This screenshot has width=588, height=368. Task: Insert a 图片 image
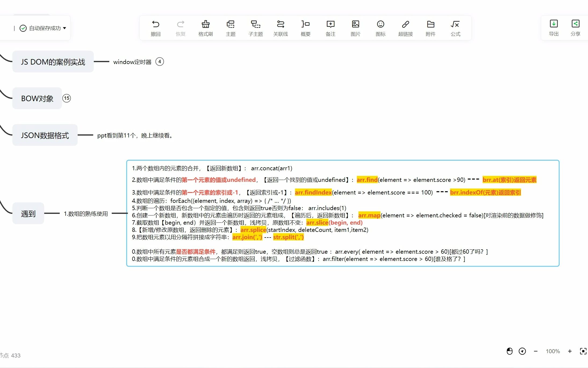point(356,28)
